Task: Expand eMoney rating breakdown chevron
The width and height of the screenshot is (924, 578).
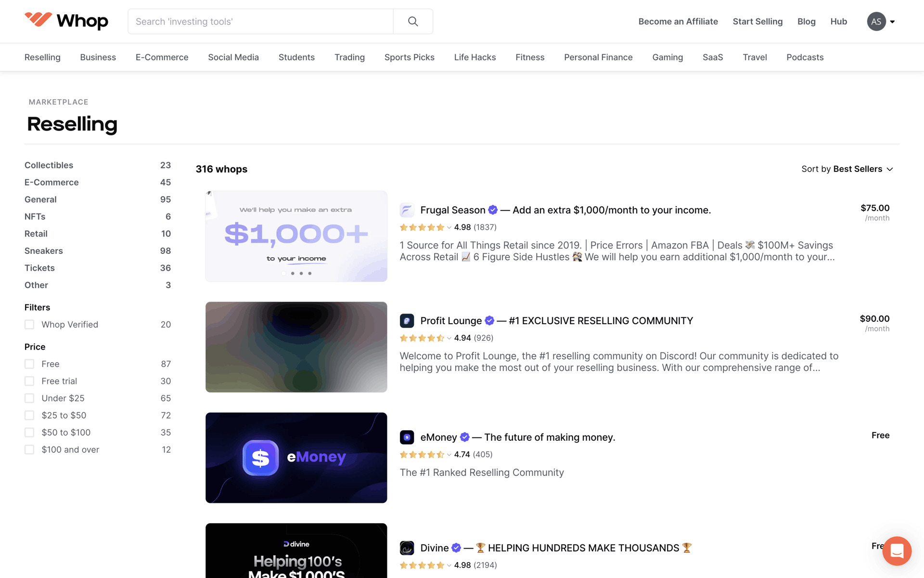Action: 449,455
